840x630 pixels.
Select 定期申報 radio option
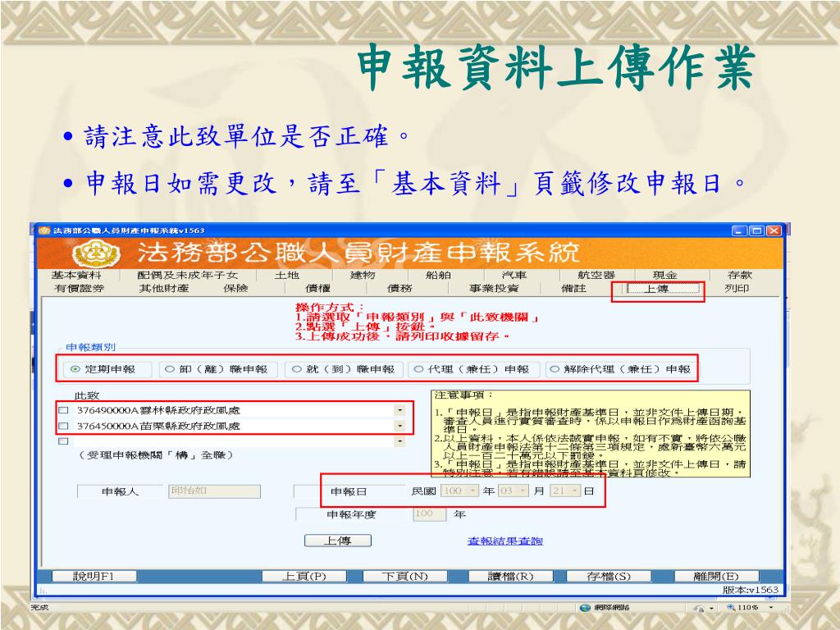pos(75,369)
